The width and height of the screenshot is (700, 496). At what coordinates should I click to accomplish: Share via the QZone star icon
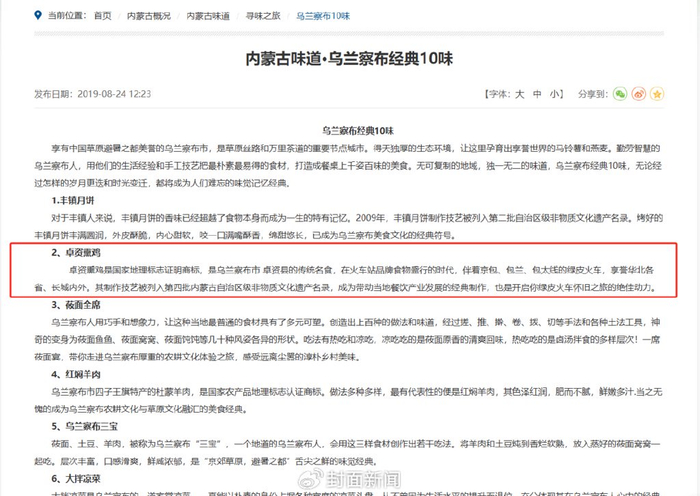[657, 94]
